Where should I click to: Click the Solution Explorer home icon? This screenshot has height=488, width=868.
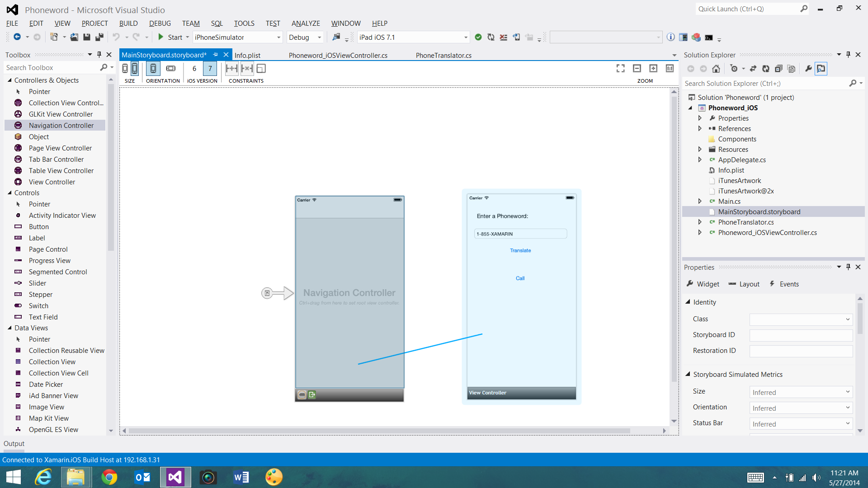pos(716,69)
